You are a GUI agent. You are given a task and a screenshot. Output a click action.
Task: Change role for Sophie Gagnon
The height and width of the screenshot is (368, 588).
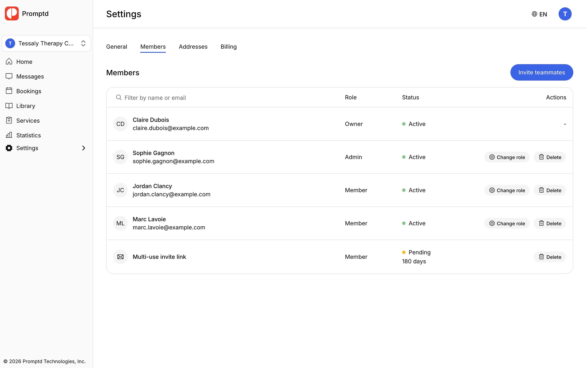(x=507, y=157)
